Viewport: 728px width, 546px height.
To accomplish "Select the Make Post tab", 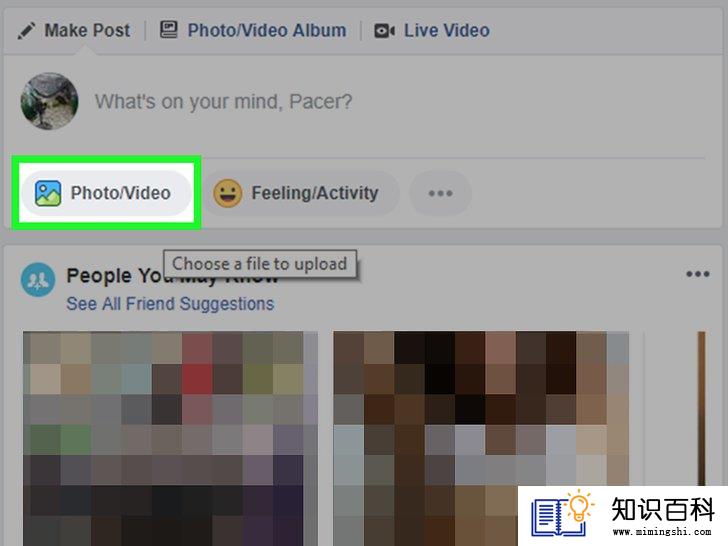I will [74, 31].
